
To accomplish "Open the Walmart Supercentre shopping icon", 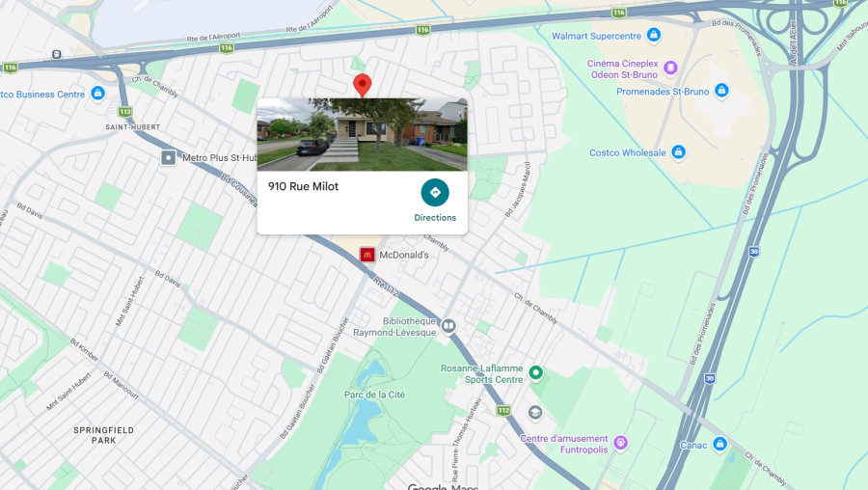I will [654, 35].
